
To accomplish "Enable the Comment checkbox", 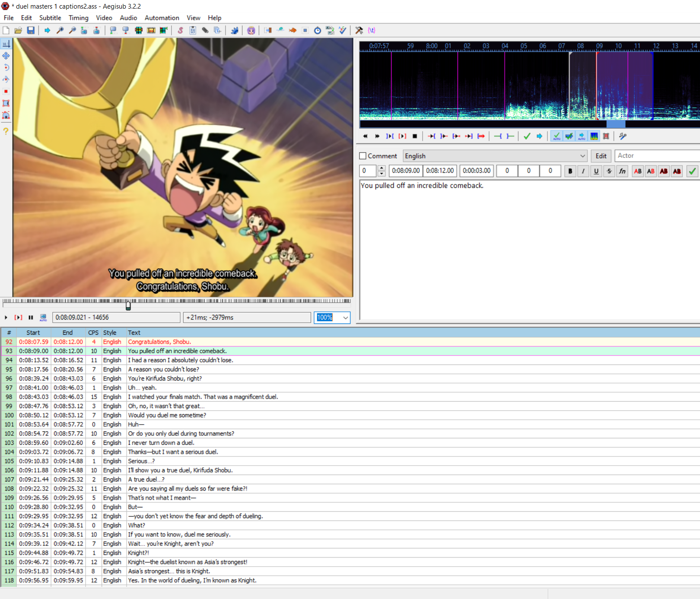I will pos(363,156).
